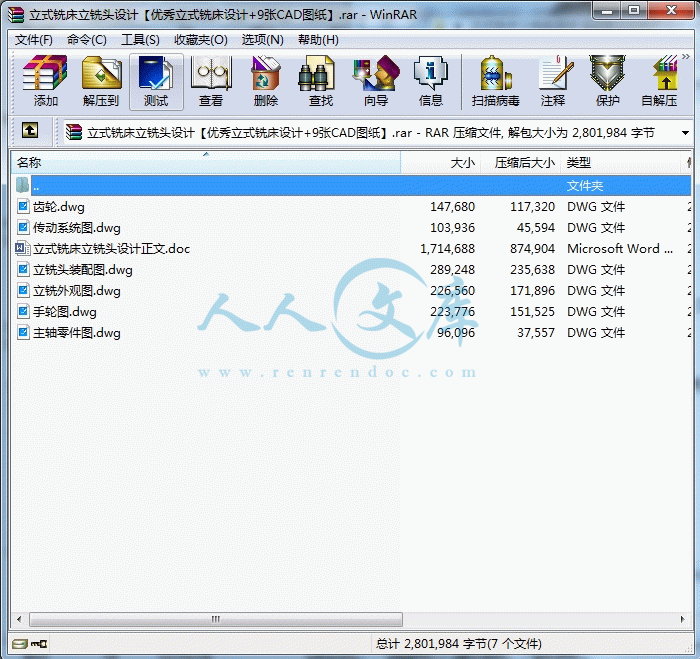Sort by the 压缩后大小 column header
Screen dimensions: 700x659
point(520,163)
